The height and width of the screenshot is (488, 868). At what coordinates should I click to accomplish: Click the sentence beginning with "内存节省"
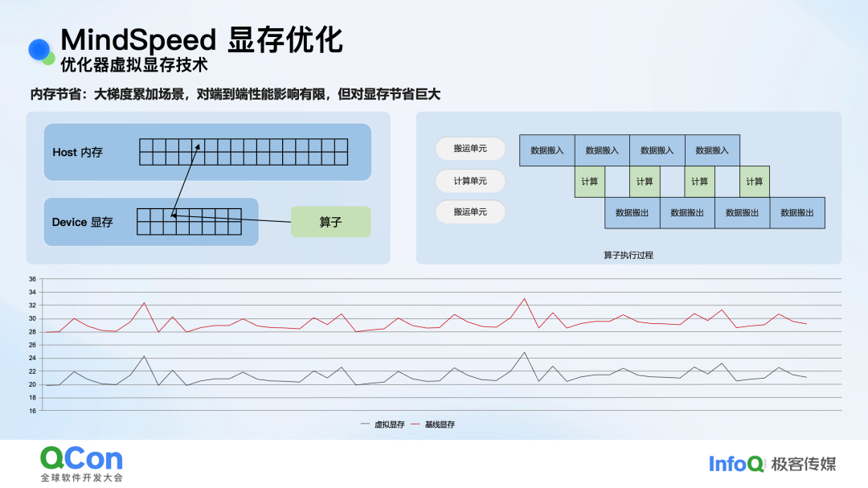tap(235, 94)
